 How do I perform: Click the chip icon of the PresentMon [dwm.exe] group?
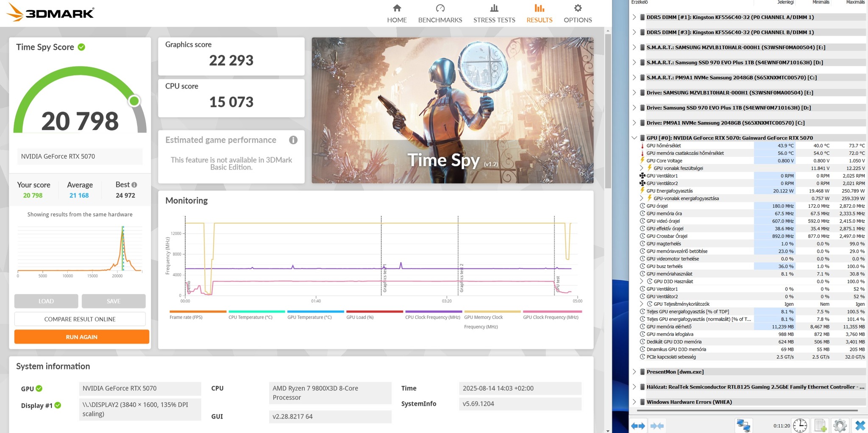(x=643, y=372)
